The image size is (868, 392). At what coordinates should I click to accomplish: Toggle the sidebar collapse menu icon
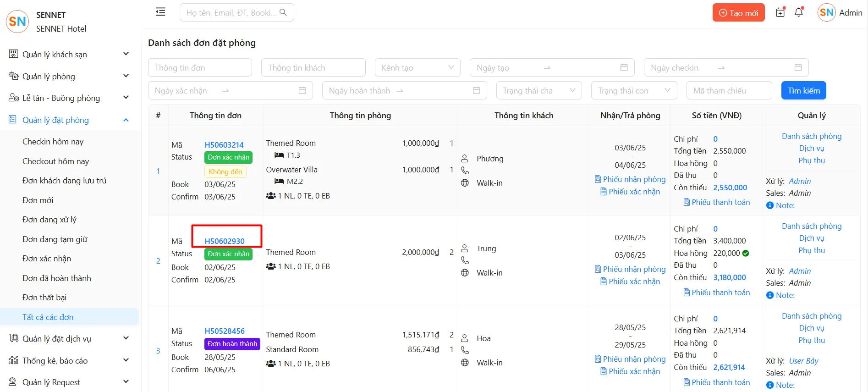click(160, 12)
